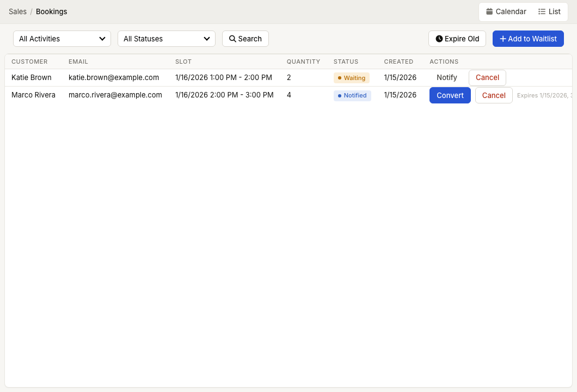Click Expire Old button
This screenshot has width=577, height=392.
tap(457, 39)
